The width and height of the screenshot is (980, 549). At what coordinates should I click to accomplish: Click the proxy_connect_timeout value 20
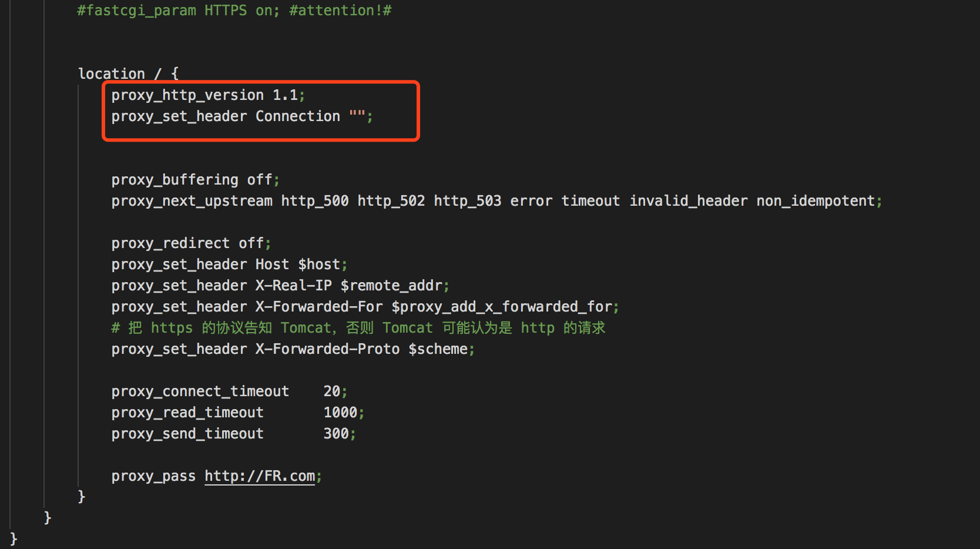pos(332,391)
